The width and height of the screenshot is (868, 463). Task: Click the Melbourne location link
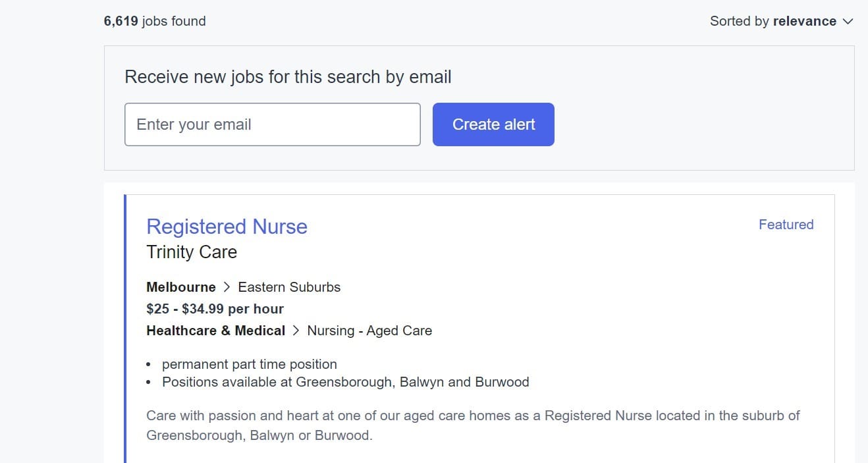tap(180, 286)
